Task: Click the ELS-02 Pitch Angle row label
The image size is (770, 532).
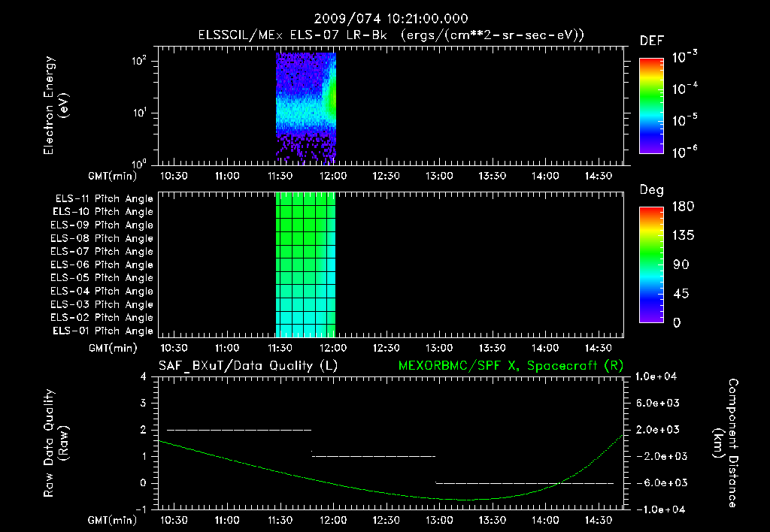Action: coord(102,318)
